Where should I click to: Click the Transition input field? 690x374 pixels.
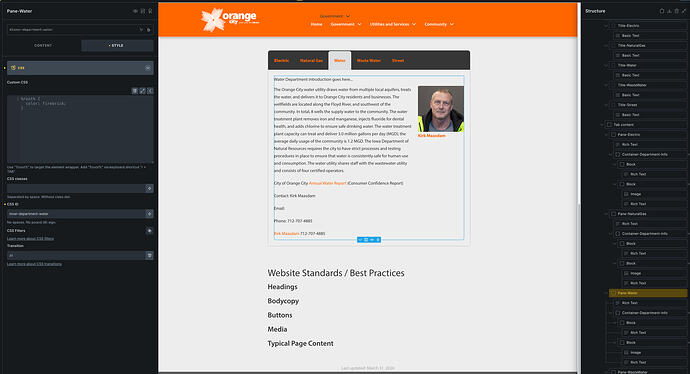pyautogui.click(x=76, y=255)
